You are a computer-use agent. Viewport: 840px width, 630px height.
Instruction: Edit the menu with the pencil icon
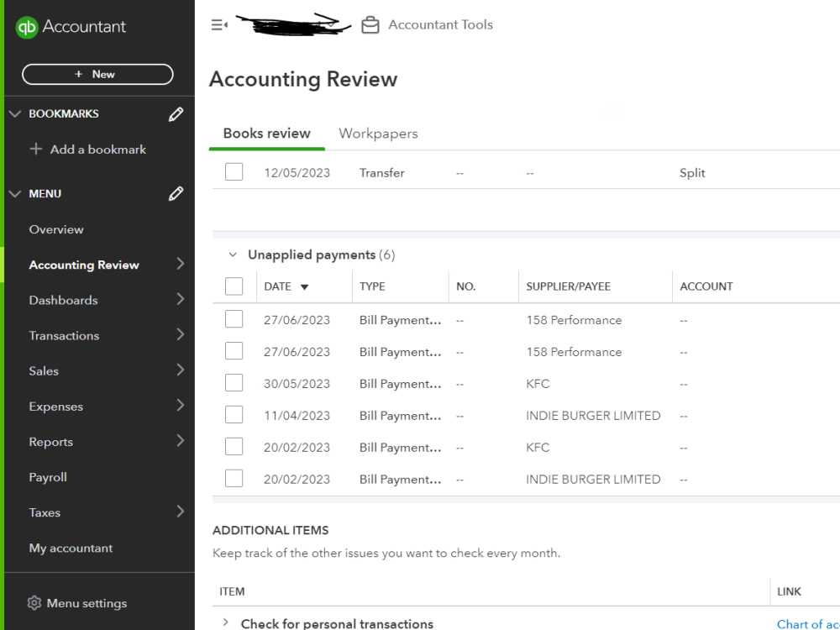[x=176, y=193]
